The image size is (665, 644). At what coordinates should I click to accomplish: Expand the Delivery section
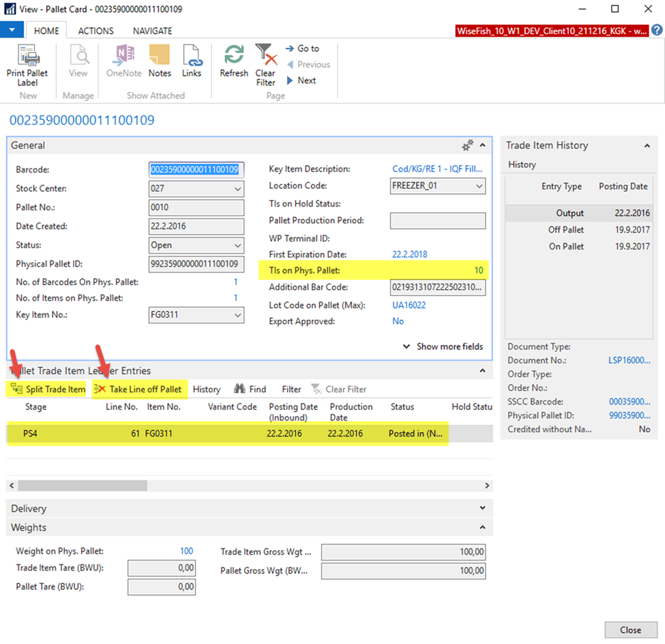[x=483, y=508]
